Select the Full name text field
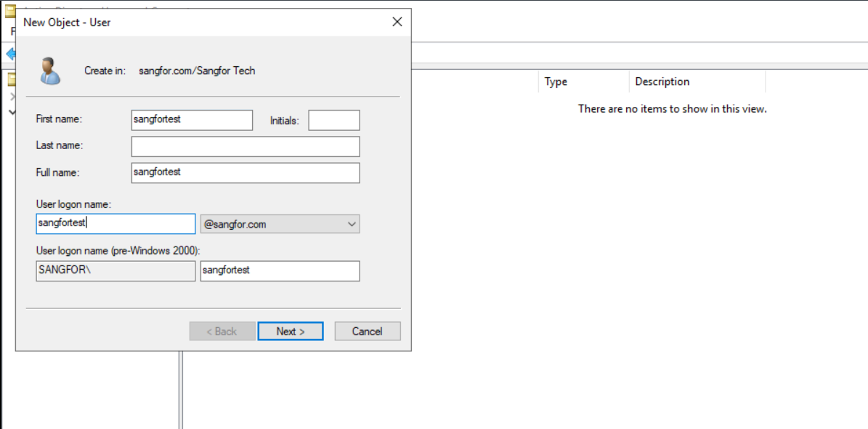The image size is (868, 429). (245, 172)
